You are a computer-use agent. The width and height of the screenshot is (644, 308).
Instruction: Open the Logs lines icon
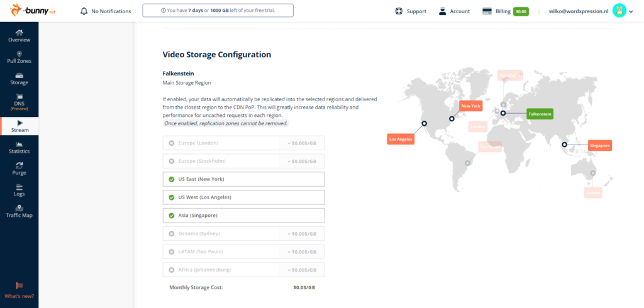(x=19, y=187)
